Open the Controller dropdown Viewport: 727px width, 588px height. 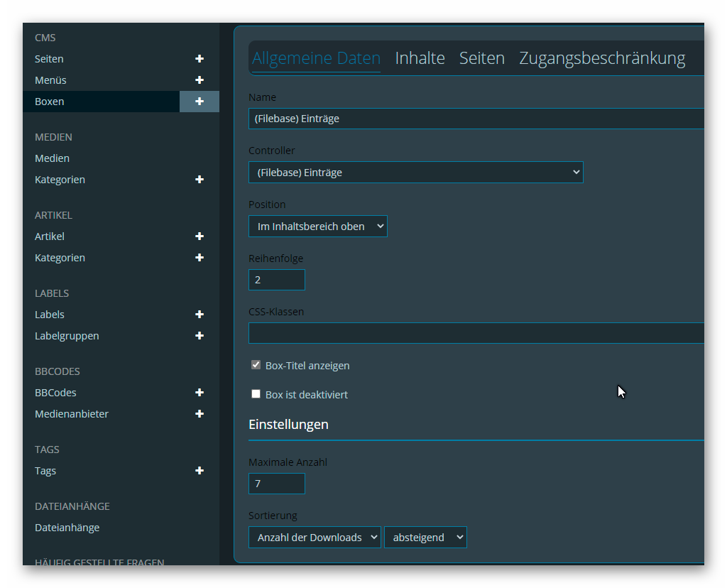click(415, 173)
